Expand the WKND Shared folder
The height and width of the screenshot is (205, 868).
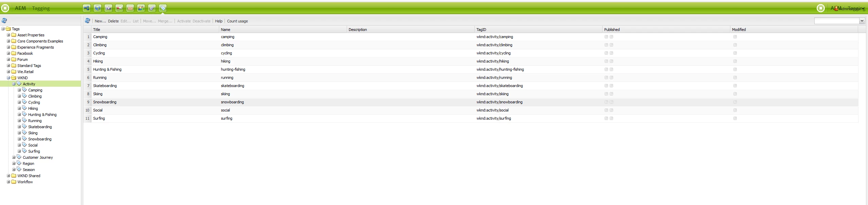8,175
